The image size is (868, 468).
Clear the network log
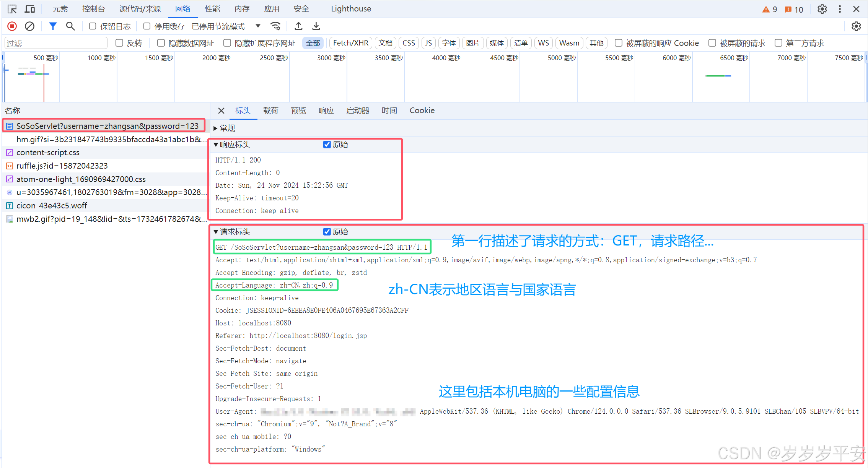coord(29,26)
